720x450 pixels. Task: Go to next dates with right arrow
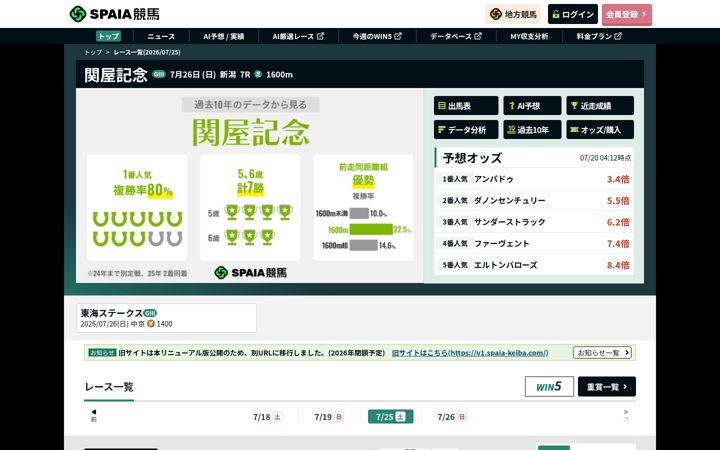[626, 415]
